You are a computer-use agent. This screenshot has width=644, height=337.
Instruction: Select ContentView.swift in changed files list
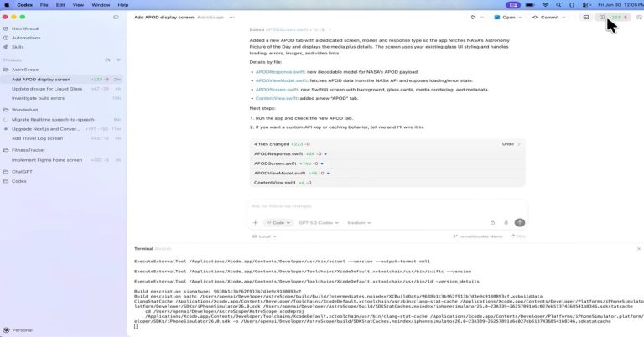(x=387, y=183)
